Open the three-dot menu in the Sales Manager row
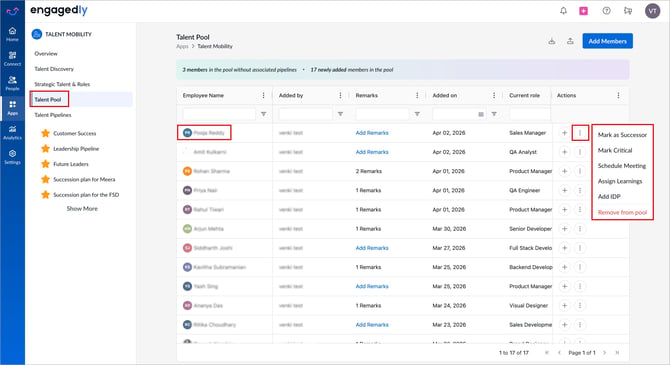670x365 pixels. point(580,133)
